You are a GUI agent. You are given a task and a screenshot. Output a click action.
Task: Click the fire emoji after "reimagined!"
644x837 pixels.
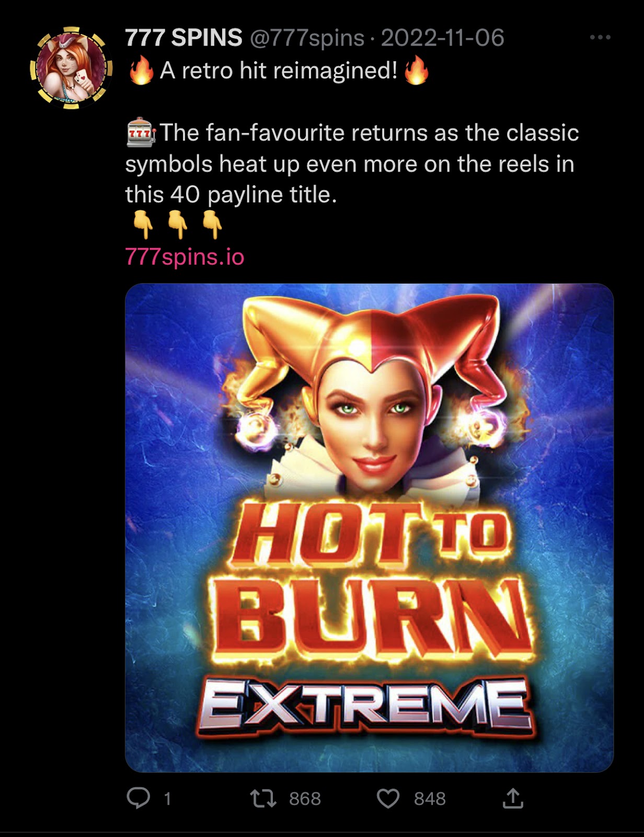pos(417,70)
